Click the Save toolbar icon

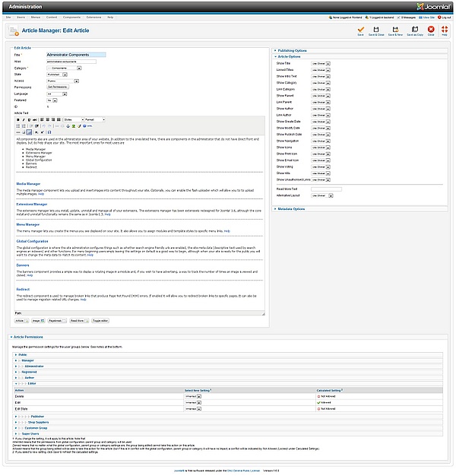point(360,30)
